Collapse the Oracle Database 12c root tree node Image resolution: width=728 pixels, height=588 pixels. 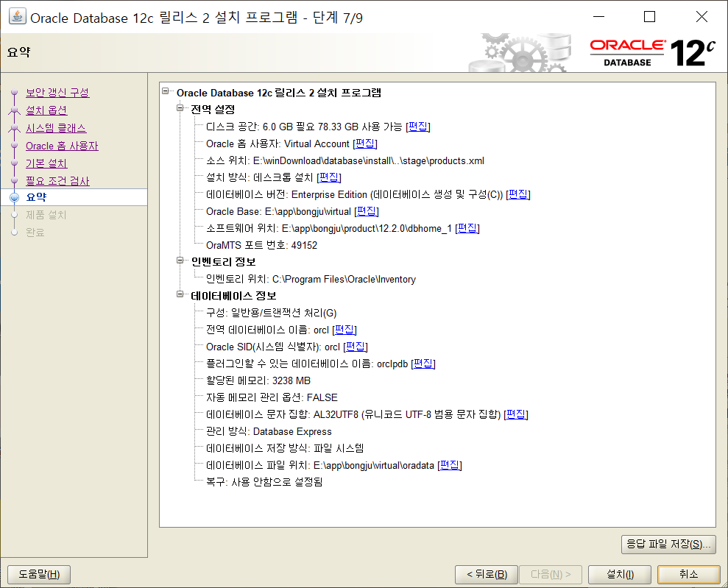click(166, 91)
